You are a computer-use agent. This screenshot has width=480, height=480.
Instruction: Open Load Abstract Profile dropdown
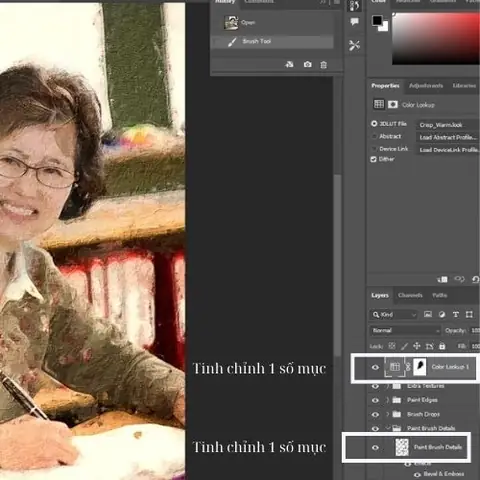(x=448, y=137)
